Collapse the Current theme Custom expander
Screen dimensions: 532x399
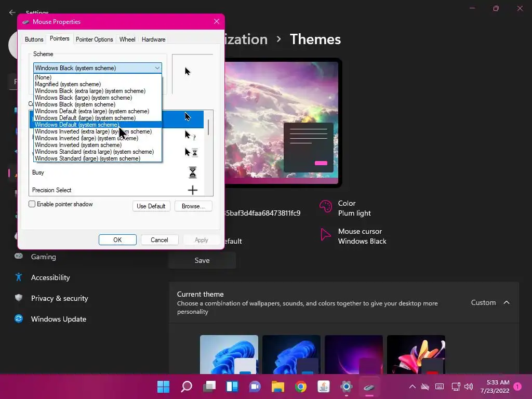507,302
